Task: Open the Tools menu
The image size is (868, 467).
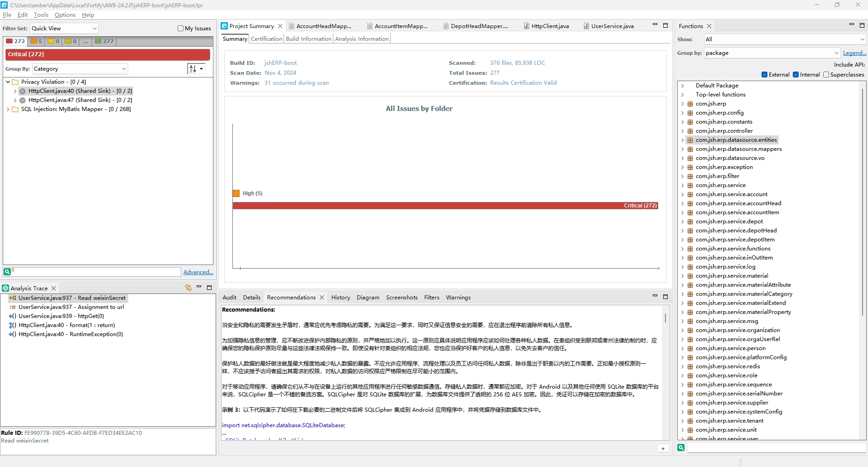Action: pos(41,15)
